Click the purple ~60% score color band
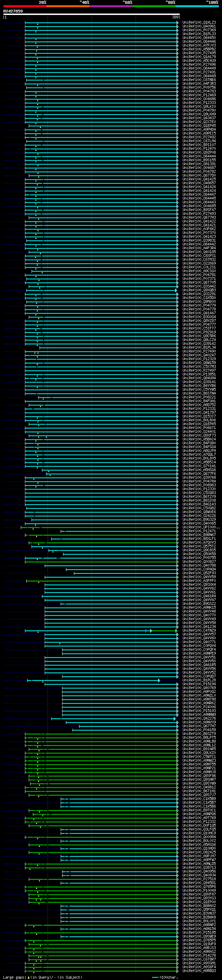 (111, 6)
